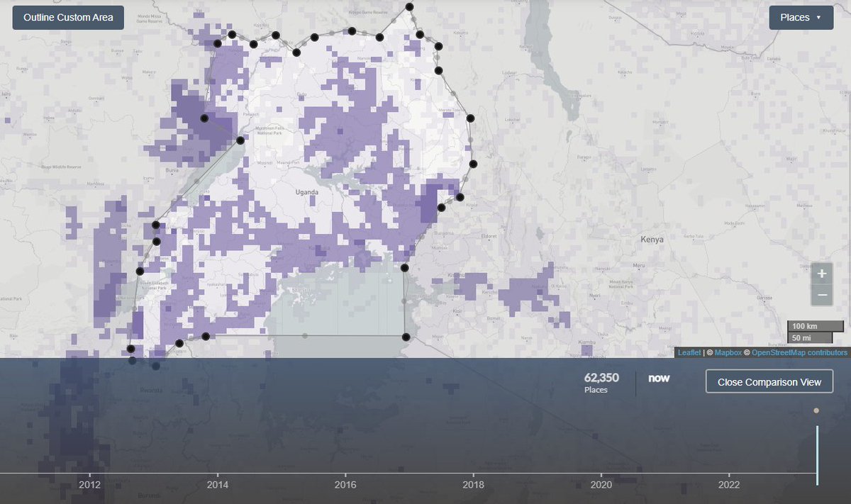Click the 62,350 Places count

click(x=601, y=382)
